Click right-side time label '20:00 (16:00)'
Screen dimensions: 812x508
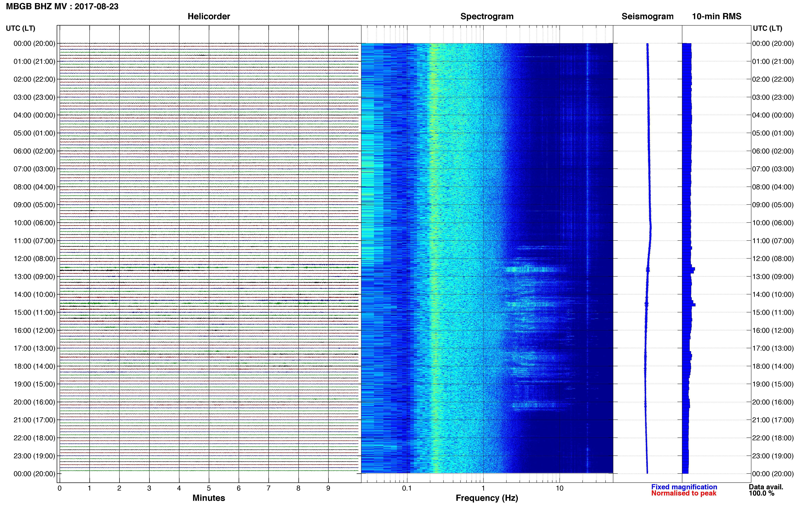click(x=773, y=402)
